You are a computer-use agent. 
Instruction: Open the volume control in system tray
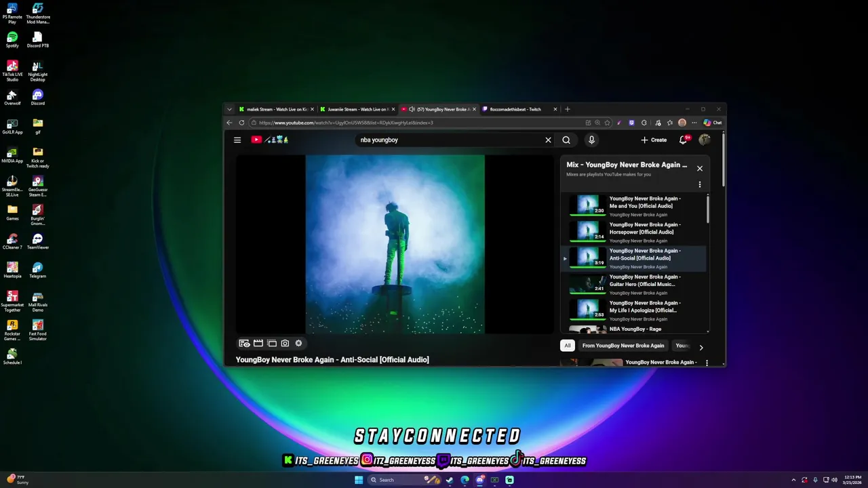click(x=834, y=480)
